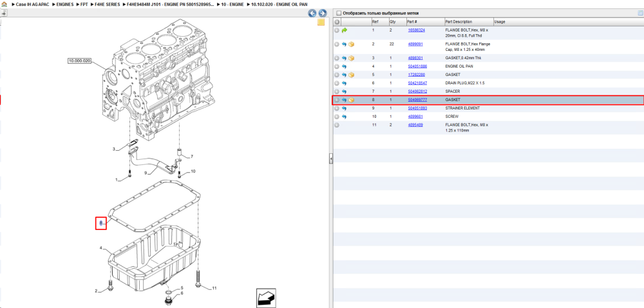Toggle selection circle for part 16586324

pos(337,30)
